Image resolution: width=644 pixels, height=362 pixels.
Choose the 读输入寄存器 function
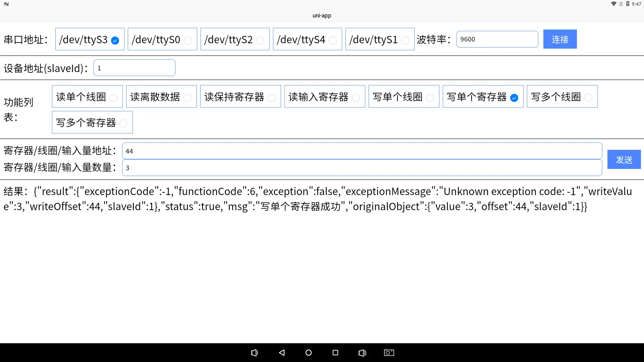[x=325, y=97]
